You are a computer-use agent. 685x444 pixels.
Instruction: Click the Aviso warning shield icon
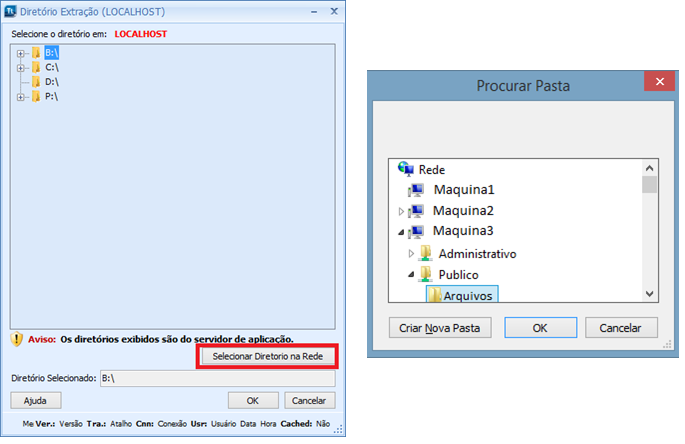coord(17,339)
